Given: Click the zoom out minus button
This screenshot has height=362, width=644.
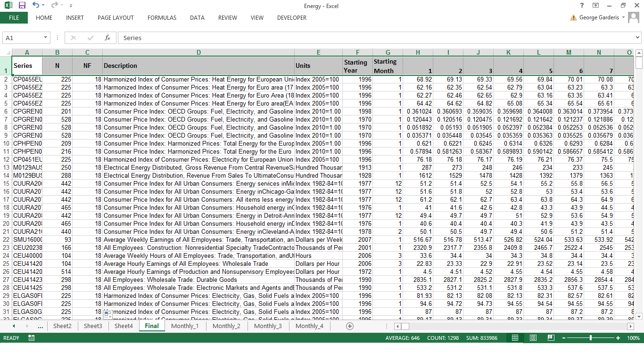Looking at the screenshot, I should [x=563, y=338].
